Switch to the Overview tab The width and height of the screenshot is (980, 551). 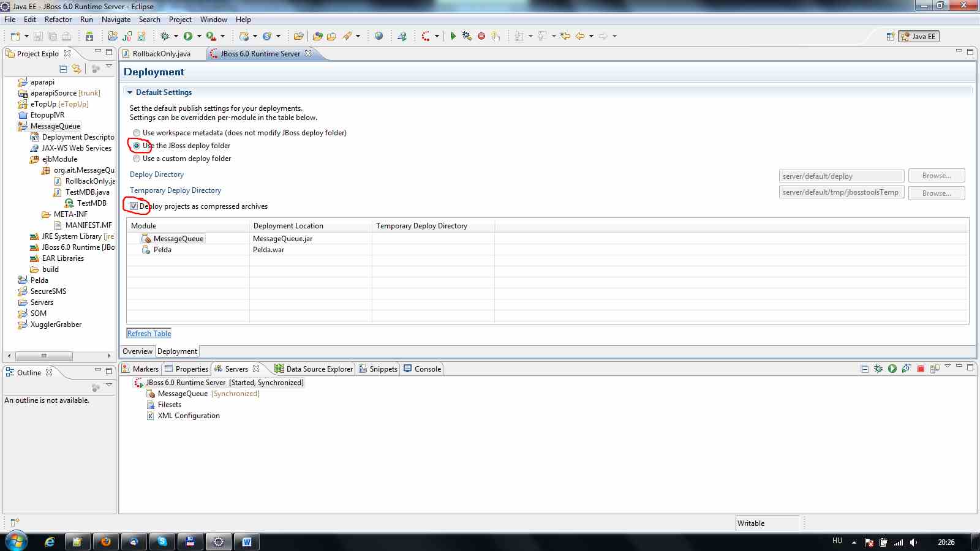pyautogui.click(x=137, y=351)
